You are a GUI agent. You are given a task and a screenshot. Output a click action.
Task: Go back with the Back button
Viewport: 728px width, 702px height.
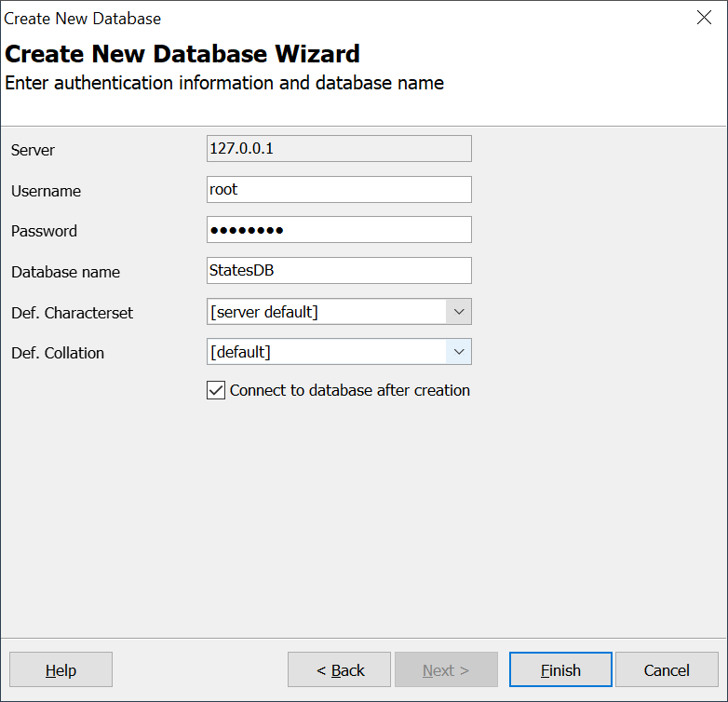pyautogui.click(x=339, y=669)
